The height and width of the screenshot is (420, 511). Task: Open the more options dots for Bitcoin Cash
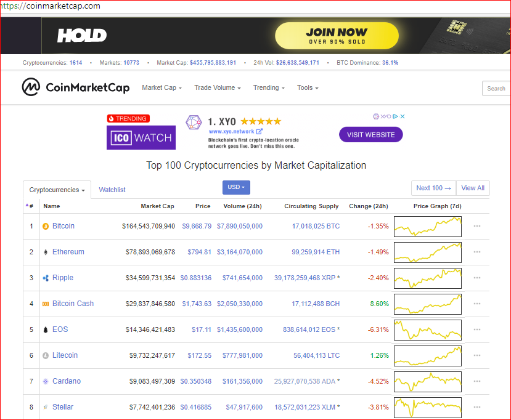[x=477, y=304]
